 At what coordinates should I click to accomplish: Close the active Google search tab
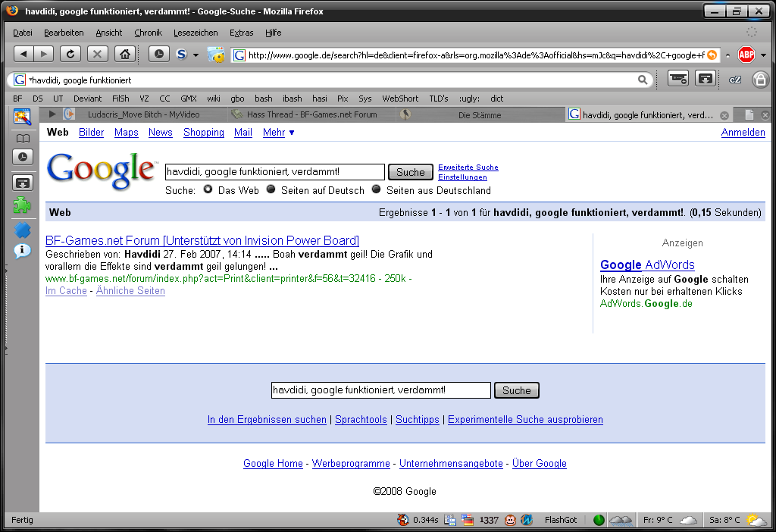click(724, 115)
